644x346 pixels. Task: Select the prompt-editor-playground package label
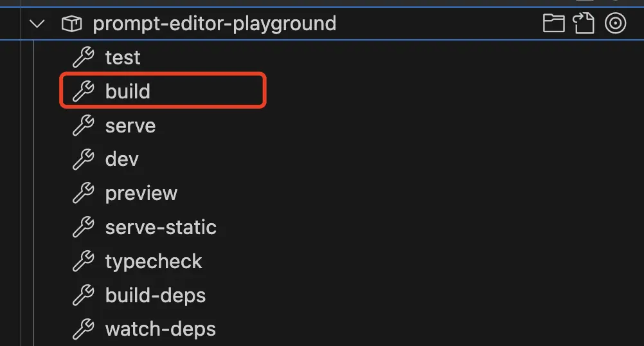pyautogui.click(x=215, y=23)
